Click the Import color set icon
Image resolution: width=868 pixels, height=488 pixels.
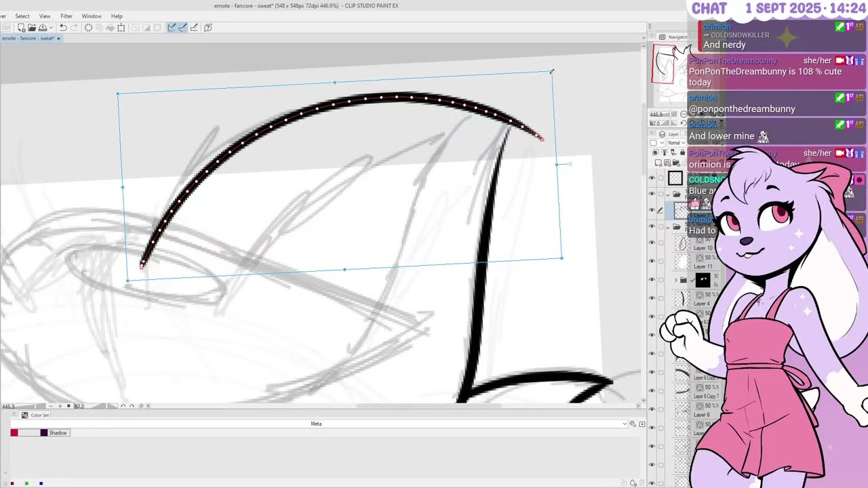[x=642, y=424]
